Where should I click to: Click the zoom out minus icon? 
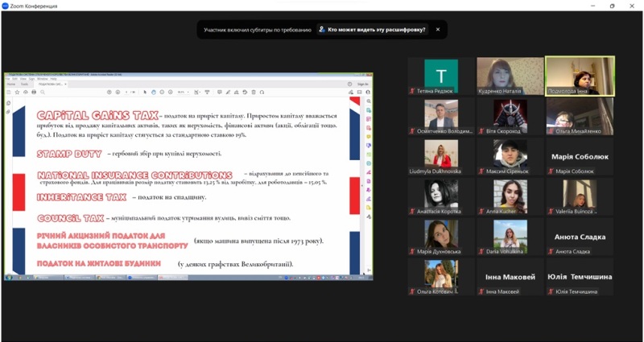tap(162, 92)
